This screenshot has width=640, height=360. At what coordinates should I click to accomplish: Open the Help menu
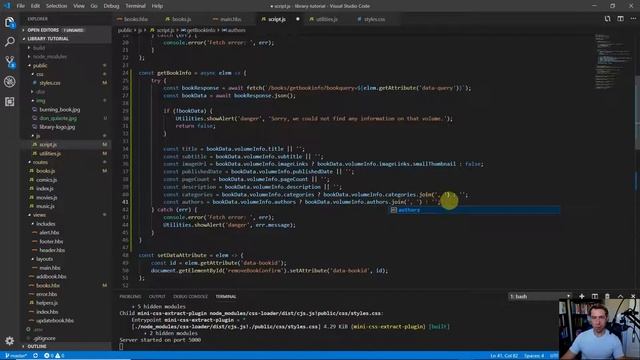(157, 6)
